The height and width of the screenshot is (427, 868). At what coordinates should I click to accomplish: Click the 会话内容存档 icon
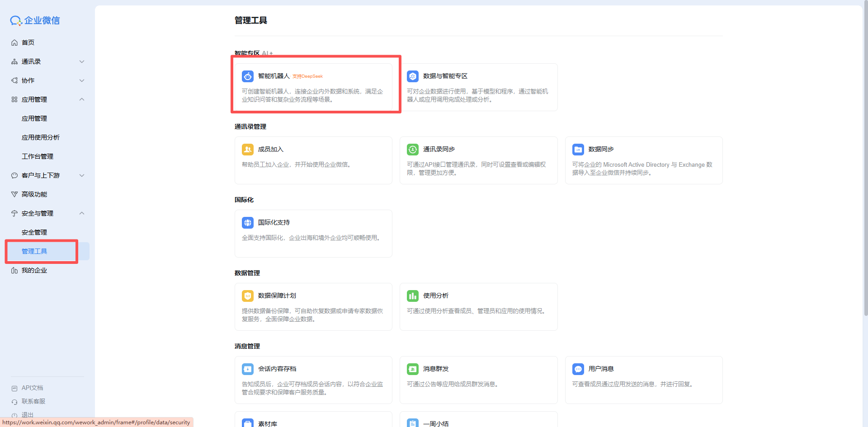point(248,369)
